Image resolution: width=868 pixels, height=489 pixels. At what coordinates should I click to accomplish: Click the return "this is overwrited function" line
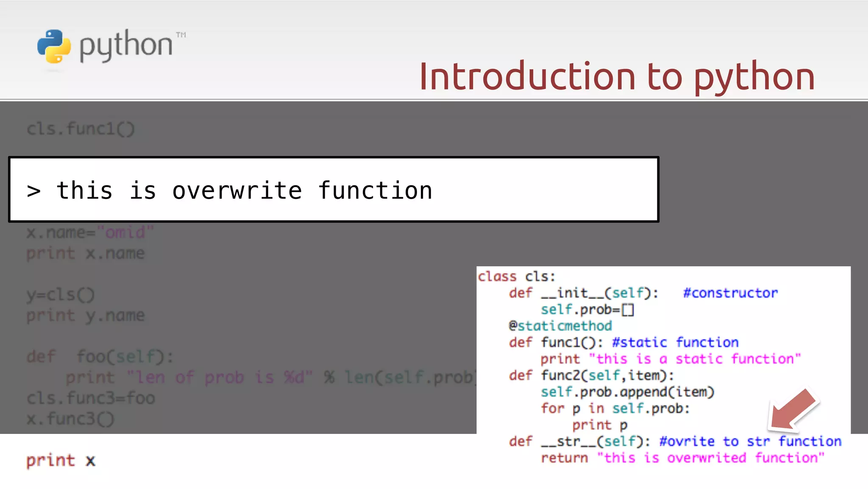click(x=683, y=458)
